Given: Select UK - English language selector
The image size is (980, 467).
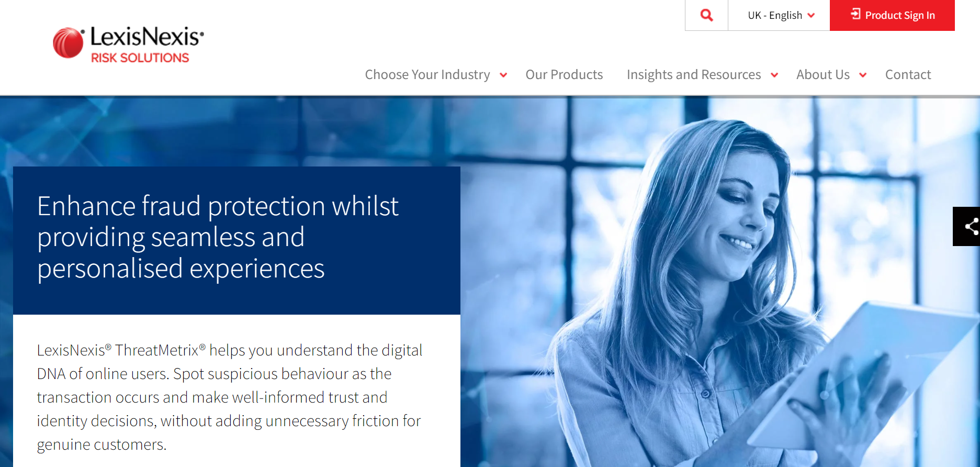Looking at the screenshot, I should [779, 15].
